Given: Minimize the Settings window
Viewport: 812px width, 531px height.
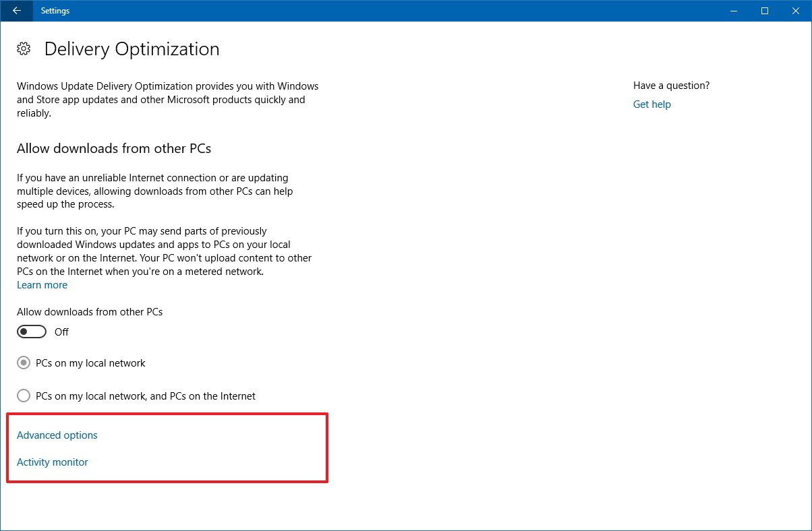Looking at the screenshot, I should pos(734,11).
